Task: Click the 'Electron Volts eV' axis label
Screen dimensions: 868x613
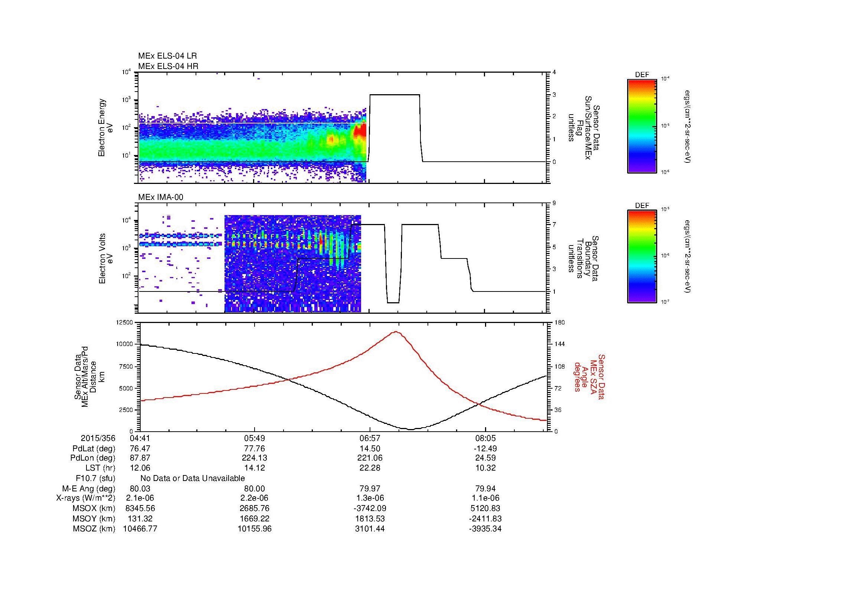Action: pyautogui.click(x=105, y=259)
